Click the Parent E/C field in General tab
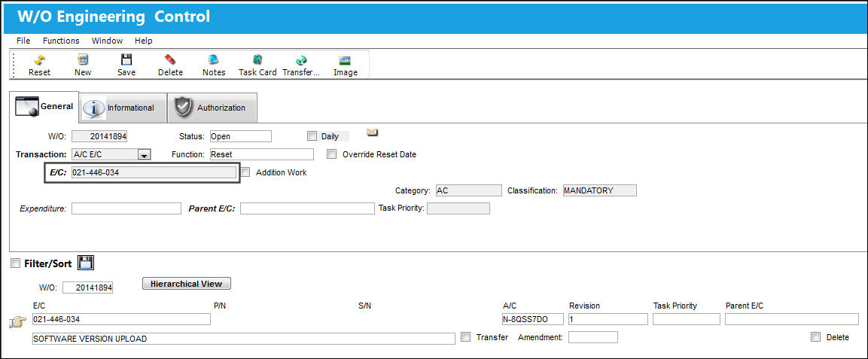 click(307, 208)
